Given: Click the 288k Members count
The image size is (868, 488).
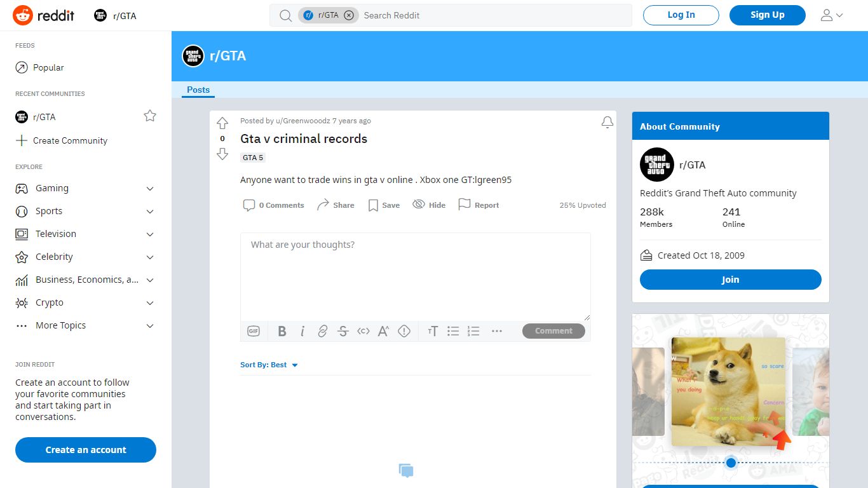Looking at the screenshot, I should click(656, 217).
